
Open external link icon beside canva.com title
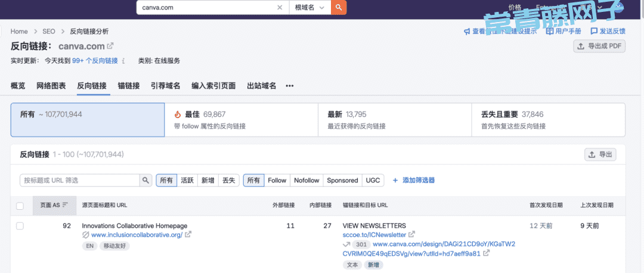click(110, 46)
